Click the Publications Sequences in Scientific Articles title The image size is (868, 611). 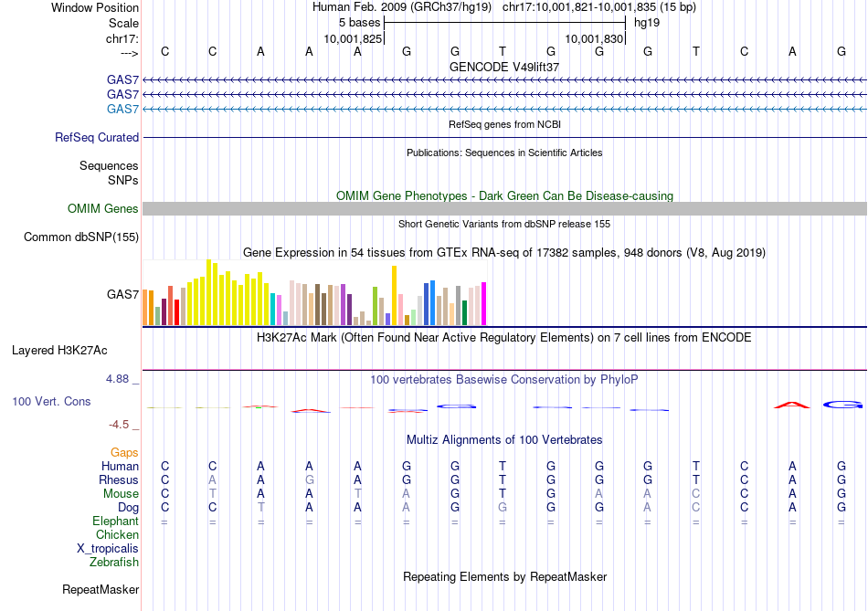click(504, 153)
